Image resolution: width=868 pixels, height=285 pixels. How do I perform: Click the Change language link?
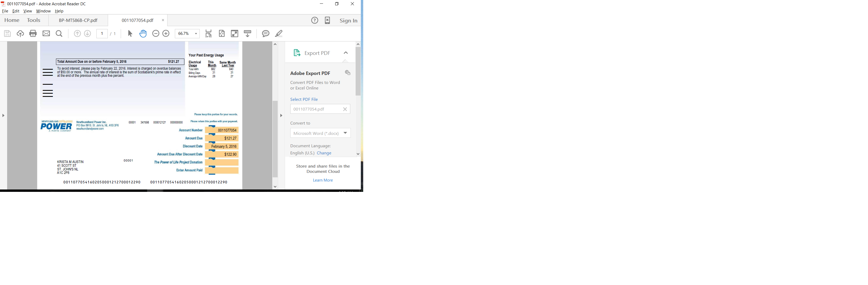[x=324, y=153]
